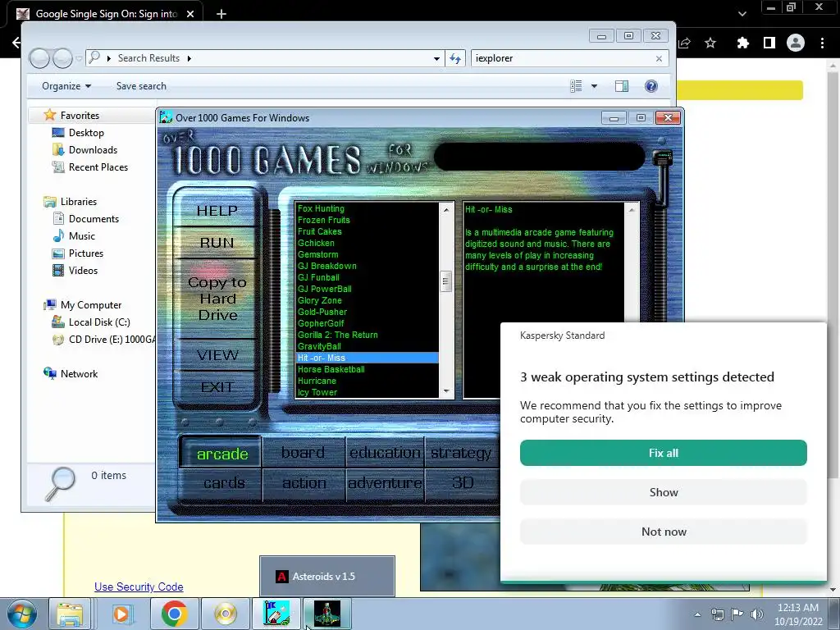Select the adventure category tab

coord(386,482)
